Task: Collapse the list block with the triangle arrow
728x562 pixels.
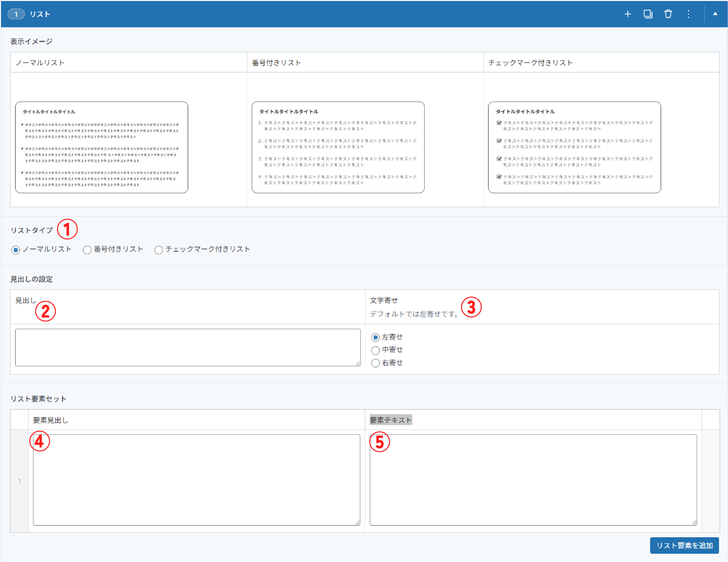Action: [715, 14]
